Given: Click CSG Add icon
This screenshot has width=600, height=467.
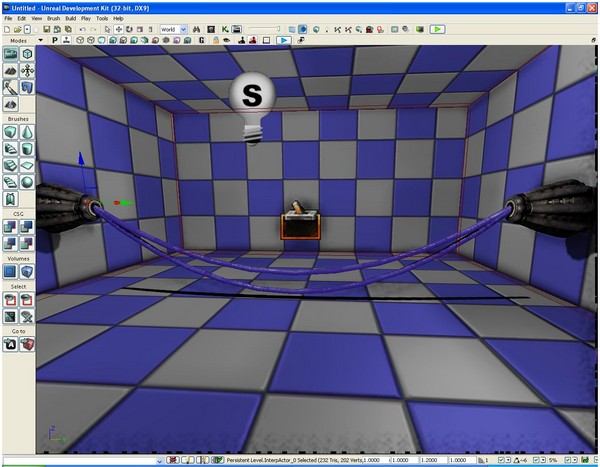Looking at the screenshot, I should pos(10,227).
